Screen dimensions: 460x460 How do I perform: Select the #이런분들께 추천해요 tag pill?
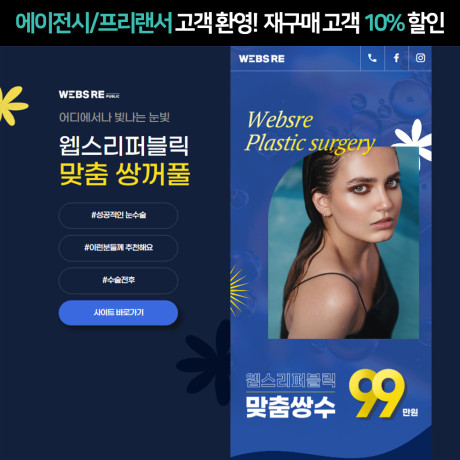click(118, 248)
